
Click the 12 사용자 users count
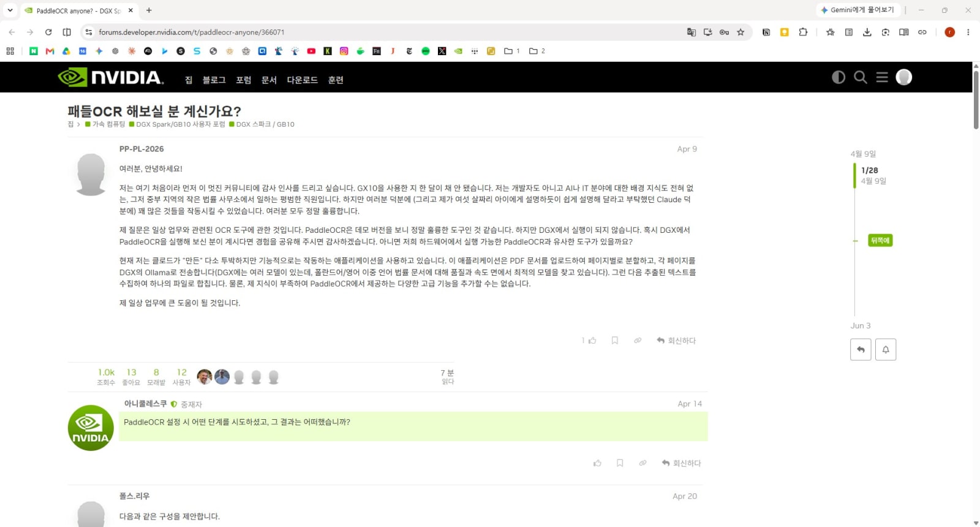(181, 377)
